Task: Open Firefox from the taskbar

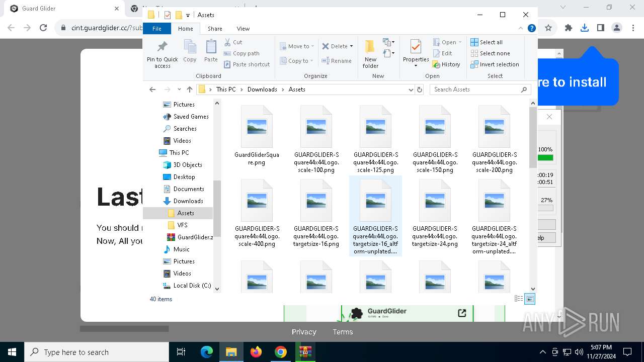Action: 256,352
